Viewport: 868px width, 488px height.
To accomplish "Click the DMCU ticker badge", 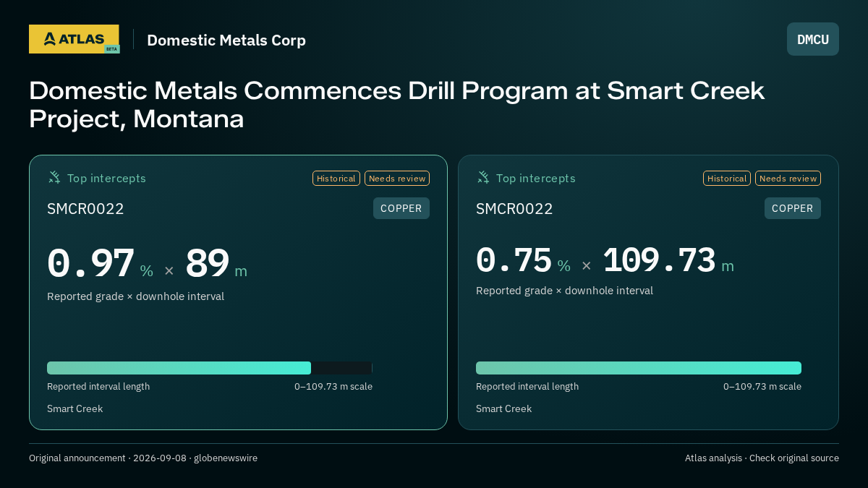I will click(813, 39).
